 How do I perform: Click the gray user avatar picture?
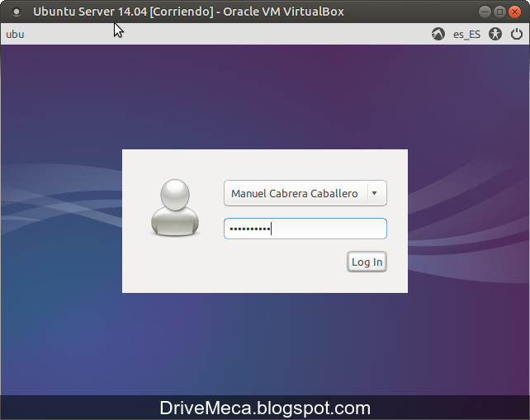[175, 207]
